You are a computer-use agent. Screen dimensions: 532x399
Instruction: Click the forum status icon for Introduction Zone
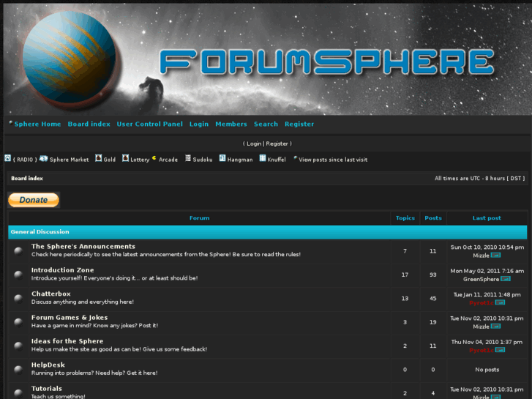18,275
